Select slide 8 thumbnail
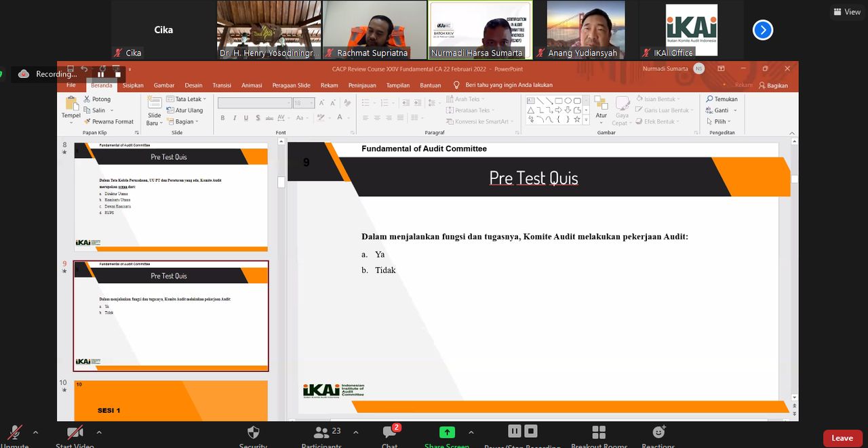Screen dimensions: 868x448 (x=170, y=197)
